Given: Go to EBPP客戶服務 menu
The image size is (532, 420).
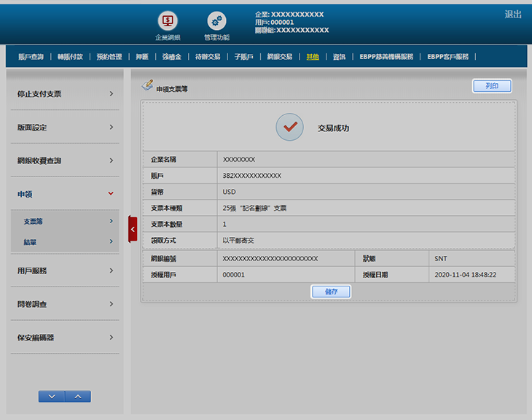Looking at the screenshot, I should [450, 56].
